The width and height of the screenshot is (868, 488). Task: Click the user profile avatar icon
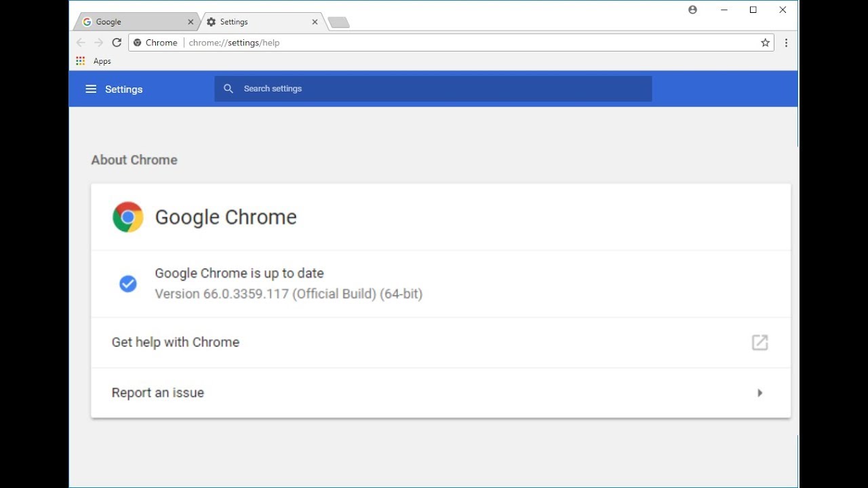(692, 10)
